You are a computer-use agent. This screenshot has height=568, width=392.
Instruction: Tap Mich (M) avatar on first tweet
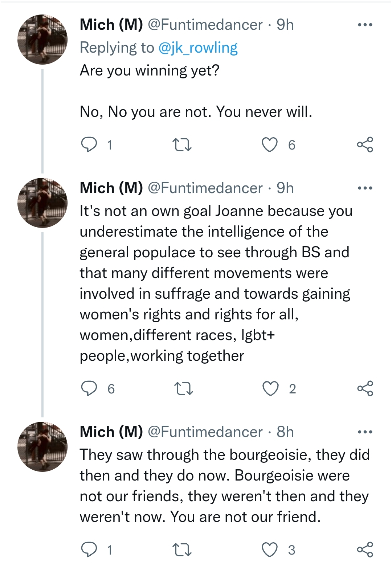pyautogui.click(x=42, y=40)
